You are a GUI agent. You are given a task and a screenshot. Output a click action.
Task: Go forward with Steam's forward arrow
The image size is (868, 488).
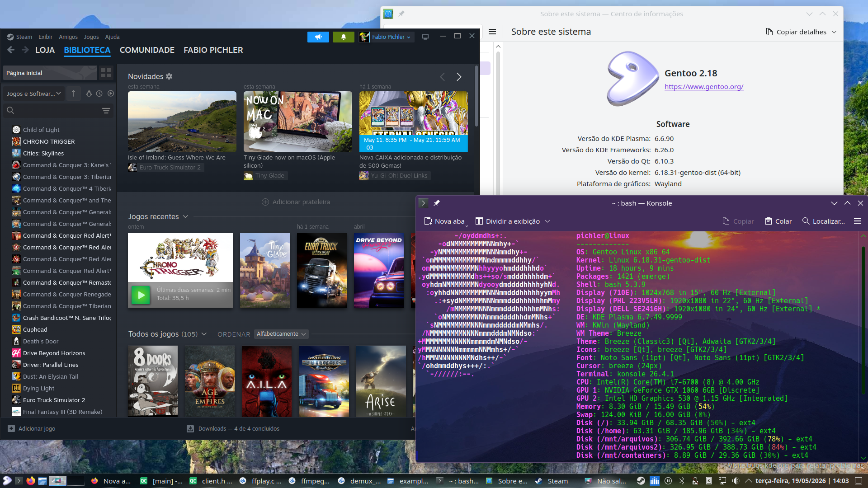[25, 50]
